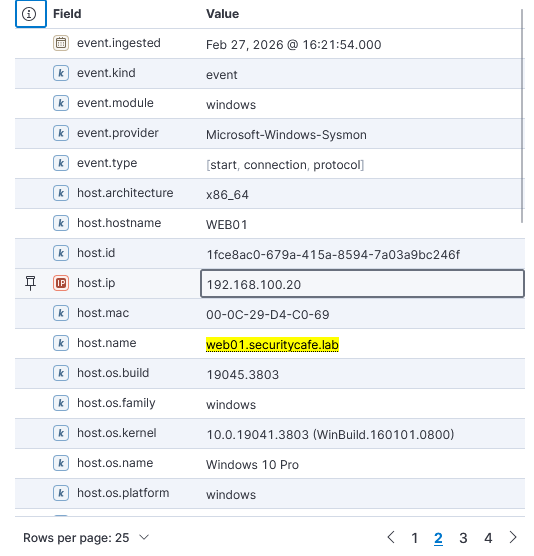Viewport: 534px width, 556px height.
Task: Click keyword icon beside host.os.name
Action: [61, 463]
